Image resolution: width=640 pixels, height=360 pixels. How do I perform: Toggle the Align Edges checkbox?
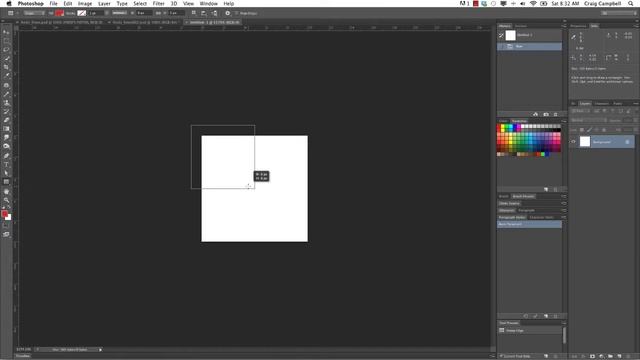pyautogui.click(x=237, y=13)
